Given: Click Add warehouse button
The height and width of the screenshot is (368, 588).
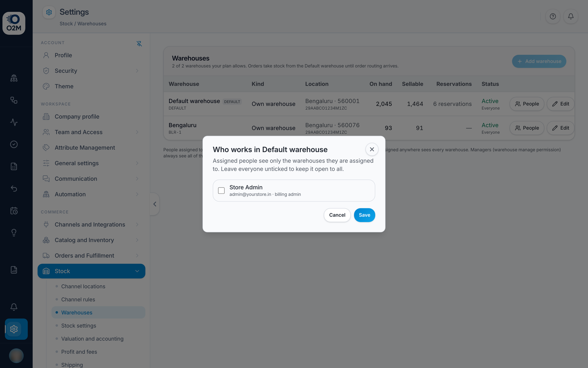Looking at the screenshot, I should tap(539, 61).
